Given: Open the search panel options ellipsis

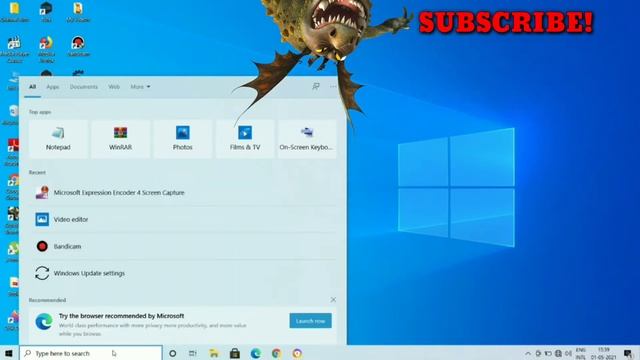Looking at the screenshot, I should coord(333,87).
